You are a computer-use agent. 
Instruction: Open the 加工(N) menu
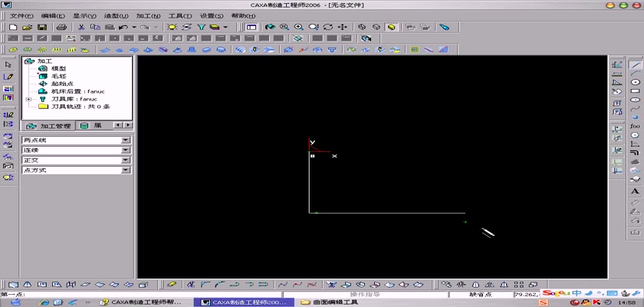tap(148, 15)
